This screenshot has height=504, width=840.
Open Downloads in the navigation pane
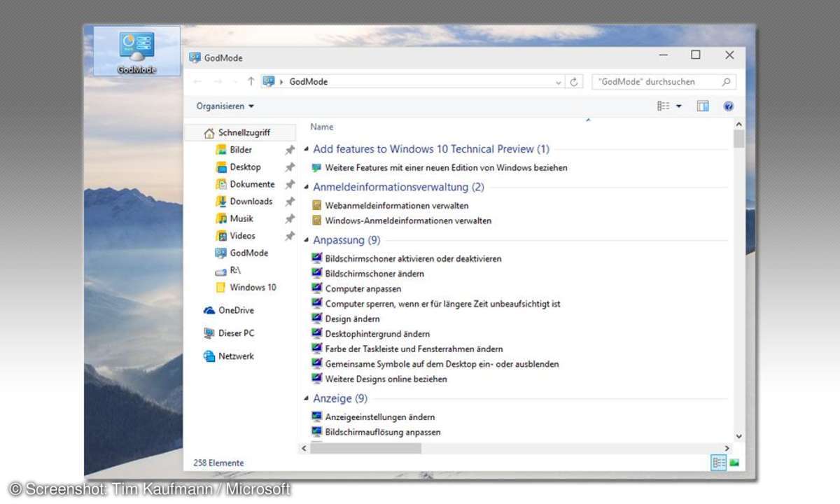(251, 202)
